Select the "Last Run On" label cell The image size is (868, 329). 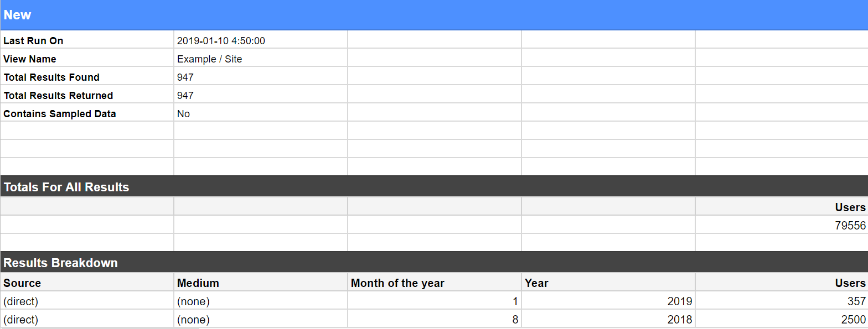coord(33,41)
